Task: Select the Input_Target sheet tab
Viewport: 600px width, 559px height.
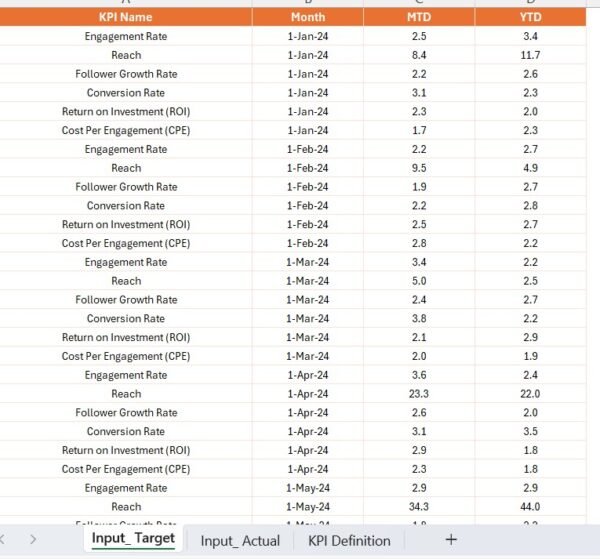Action: point(133,539)
